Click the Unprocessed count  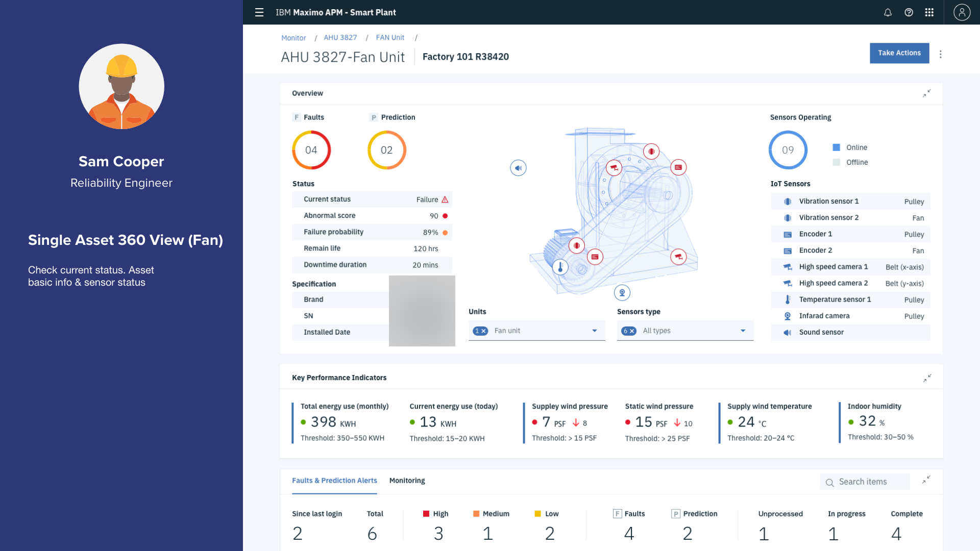[x=764, y=534]
